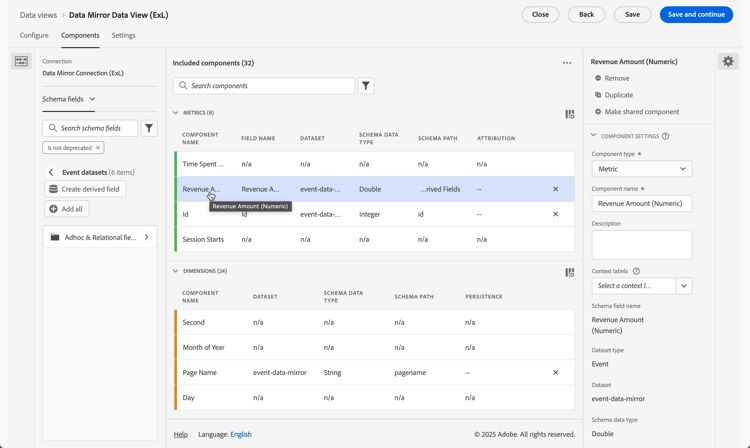Select the Day dimension row
Screen dimensions: 750x448
[x=375, y=397]
